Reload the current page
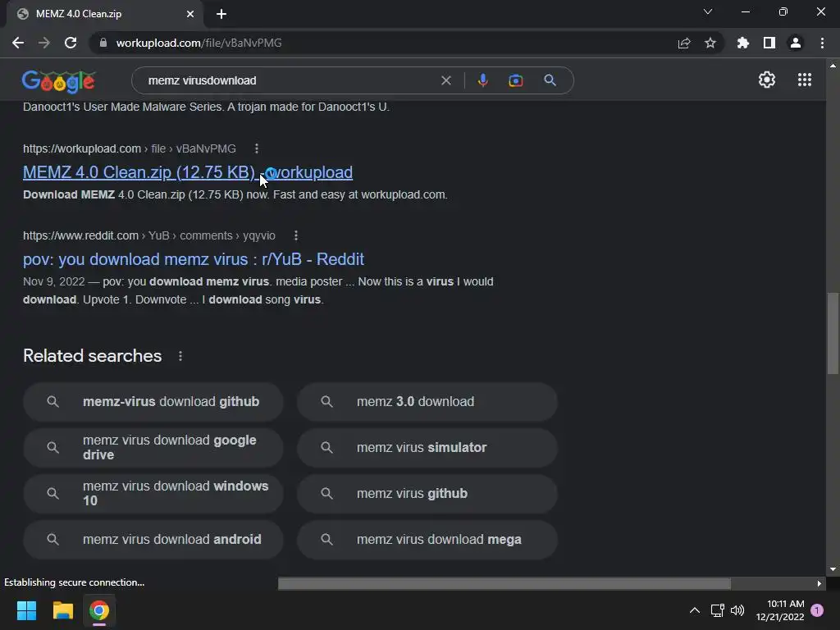Image resolution: width=840 pixels, height=630 pixels. [71, 43]
